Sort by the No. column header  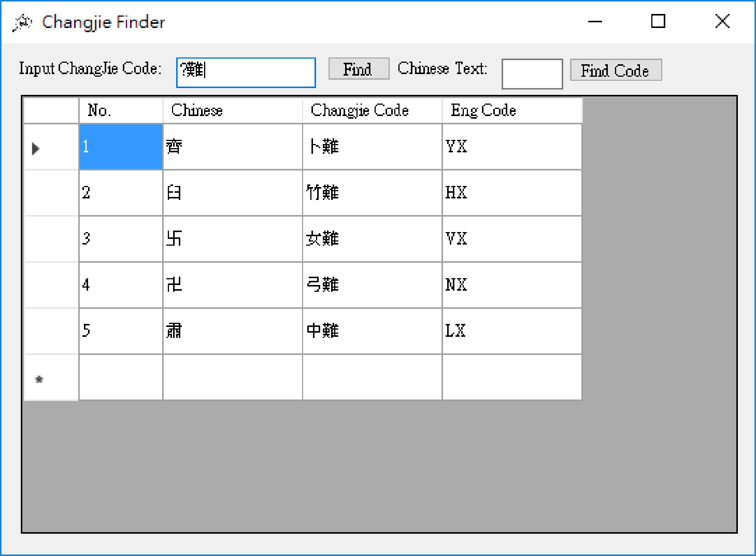point(121,111)
